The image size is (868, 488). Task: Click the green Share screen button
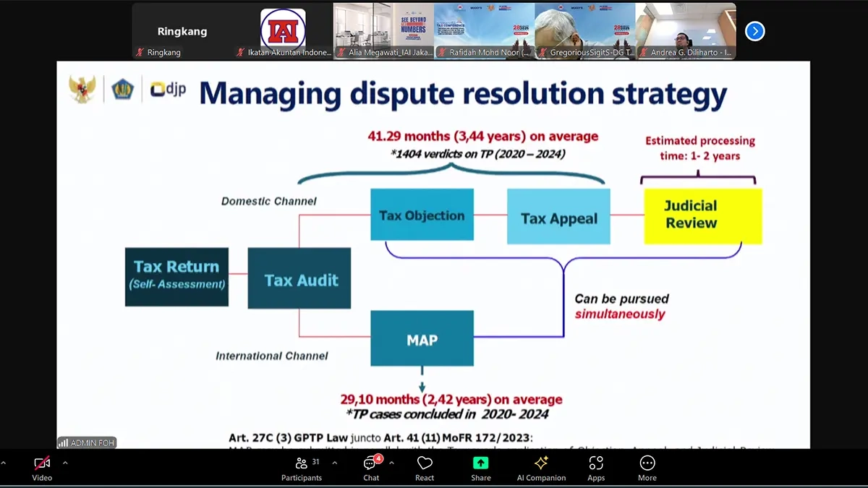point(481,467)
